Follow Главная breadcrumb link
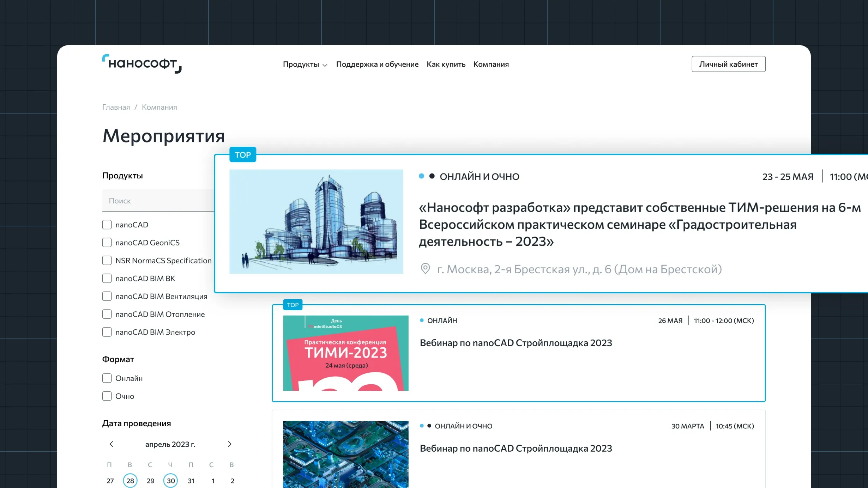868x488 pixels. (x=116, y=107)
